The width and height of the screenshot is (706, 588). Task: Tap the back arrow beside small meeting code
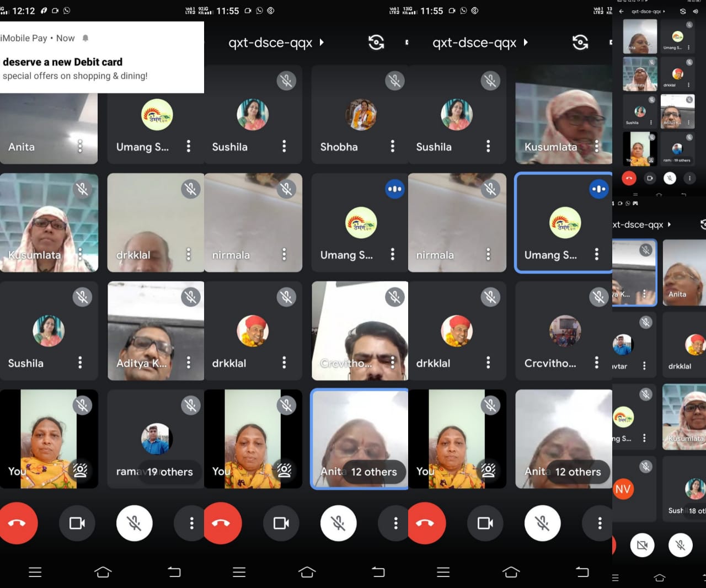622,11
